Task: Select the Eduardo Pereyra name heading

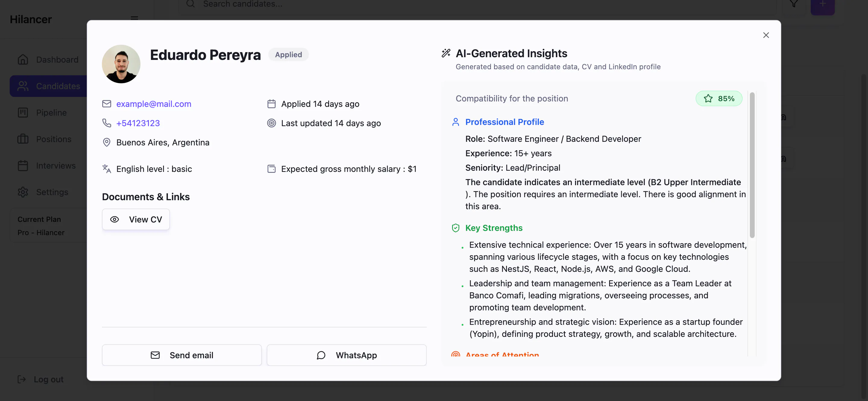Action: pyautogui.click(x=205, y=55)
